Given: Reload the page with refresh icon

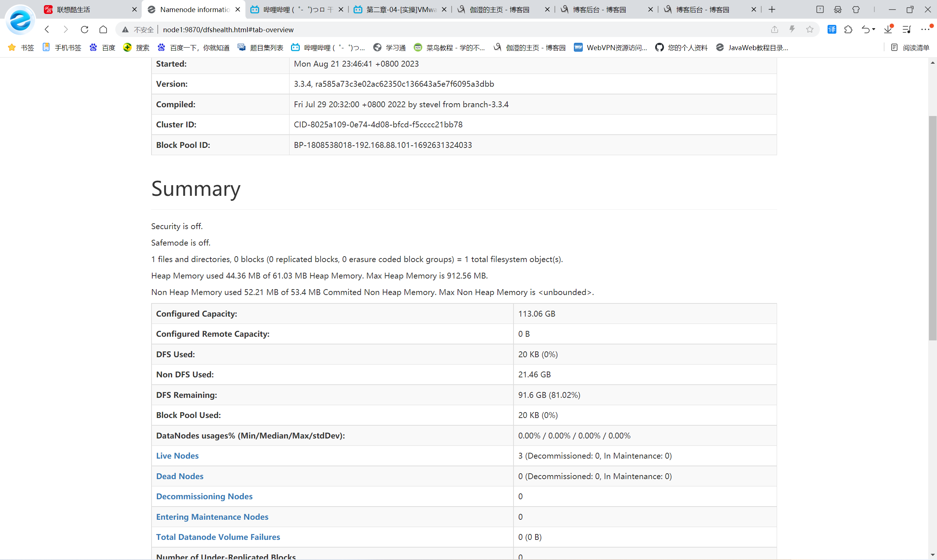Looking at the screenshot, I should pos(85,29).
